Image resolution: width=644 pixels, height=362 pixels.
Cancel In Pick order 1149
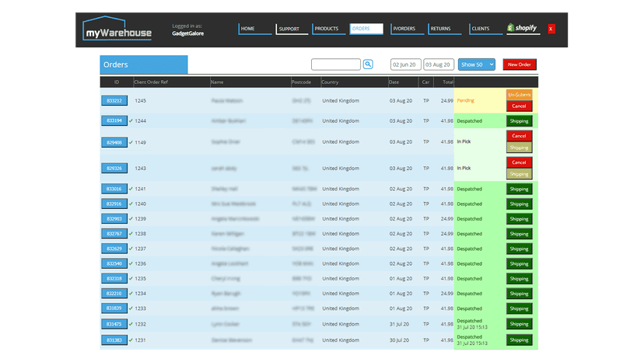coord(519,136)
